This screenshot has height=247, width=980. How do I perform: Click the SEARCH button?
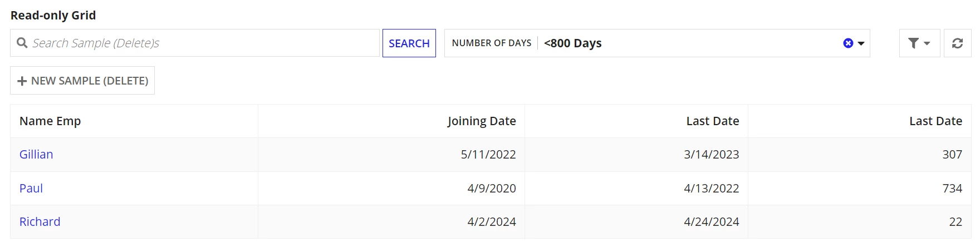(x=409, y=43)
